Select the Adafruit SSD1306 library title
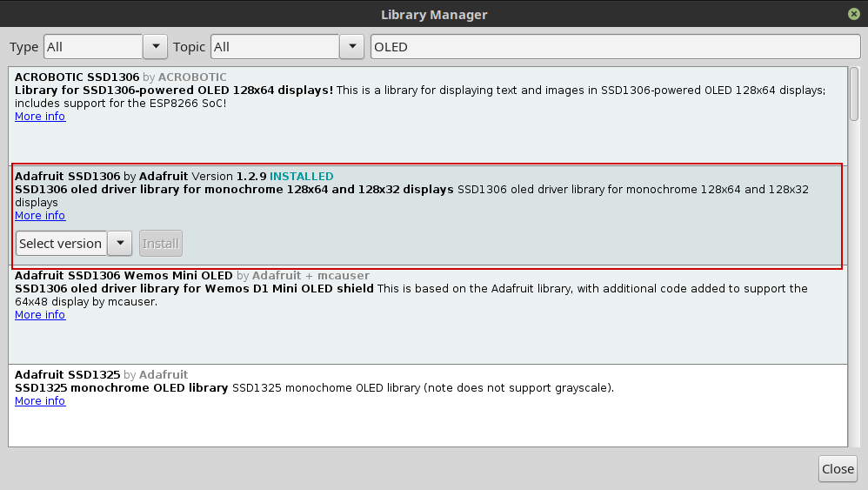The width and height of the screenshot is (868, 490). tap(68, 176)
